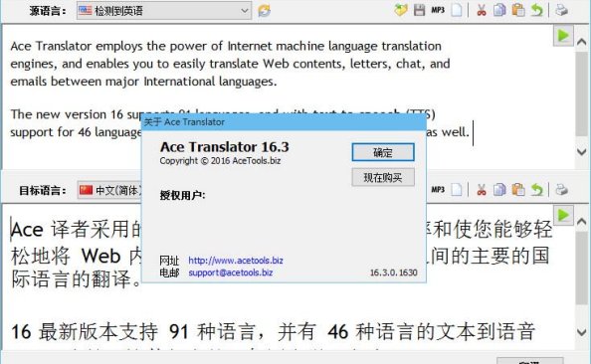The width and height of the screenshot is (591, 364).
Task: Click the 授权用户: label
Action: click(x=182, y=195)
